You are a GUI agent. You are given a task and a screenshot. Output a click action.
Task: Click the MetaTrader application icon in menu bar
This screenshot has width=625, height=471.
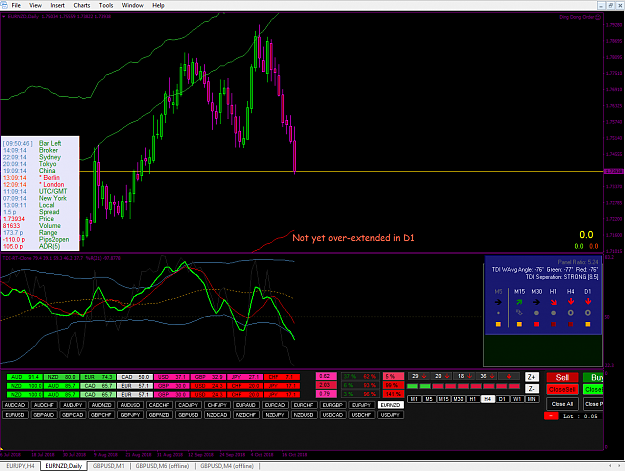[x=4, y=5]
